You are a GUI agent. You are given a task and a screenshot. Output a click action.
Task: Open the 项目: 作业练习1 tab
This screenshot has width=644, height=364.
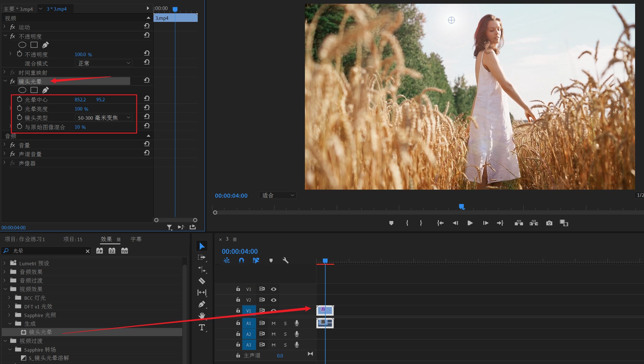pos(25,239)
